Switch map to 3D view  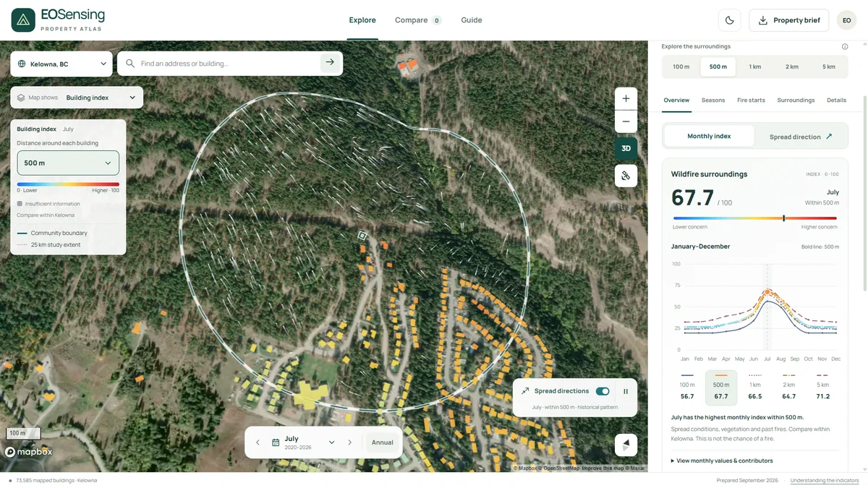coord(626,148)
